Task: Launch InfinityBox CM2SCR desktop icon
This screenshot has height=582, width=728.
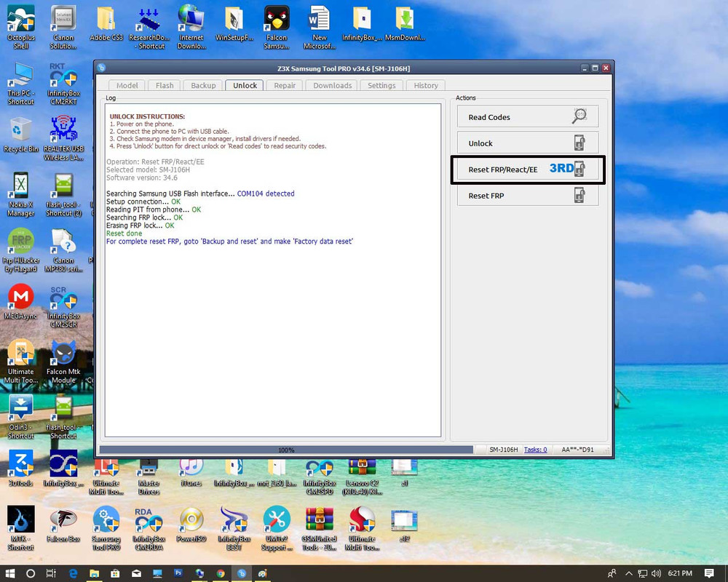Action: tap(63, 306)
